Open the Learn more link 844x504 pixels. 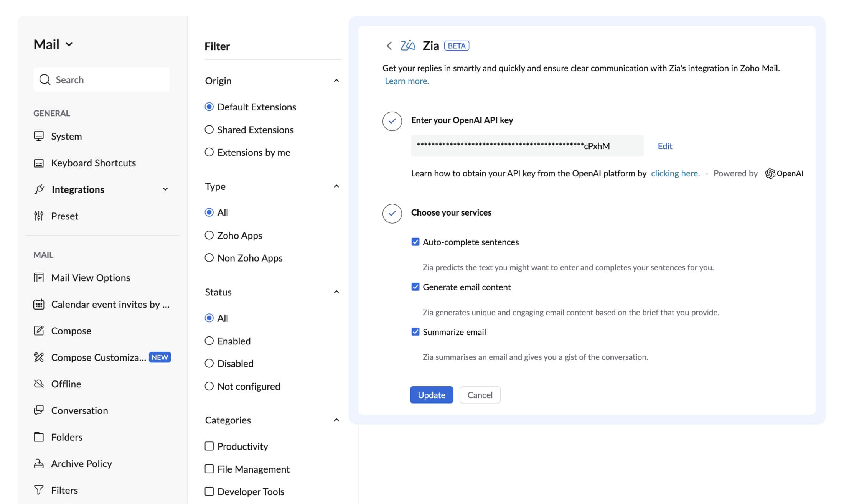click(407, 81)
